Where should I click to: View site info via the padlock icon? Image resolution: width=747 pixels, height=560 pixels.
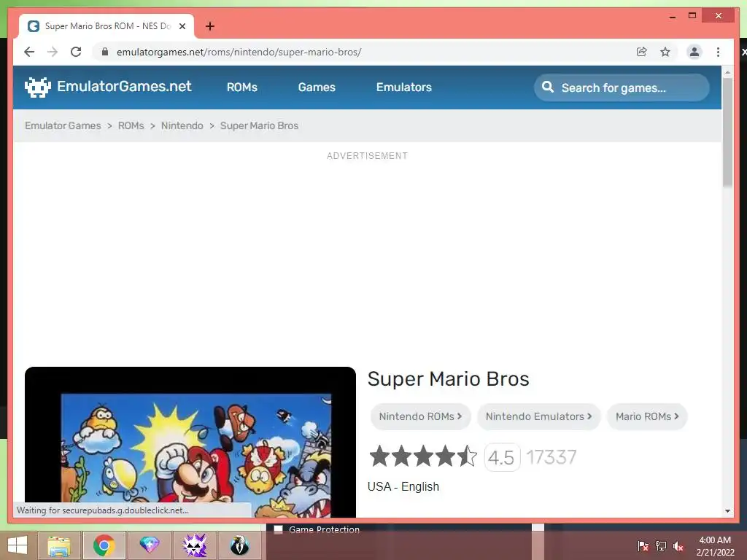pyautogui.click(x=105, y=52)
